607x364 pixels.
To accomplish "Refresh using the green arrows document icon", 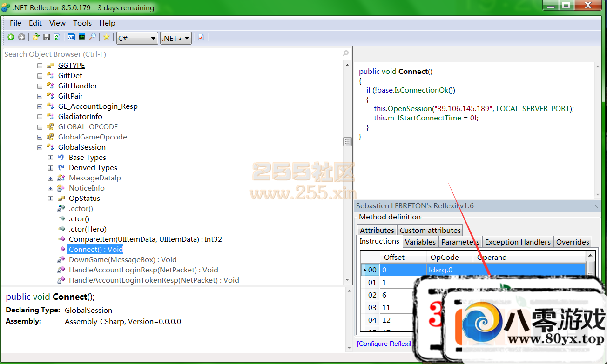I will 57,37.
